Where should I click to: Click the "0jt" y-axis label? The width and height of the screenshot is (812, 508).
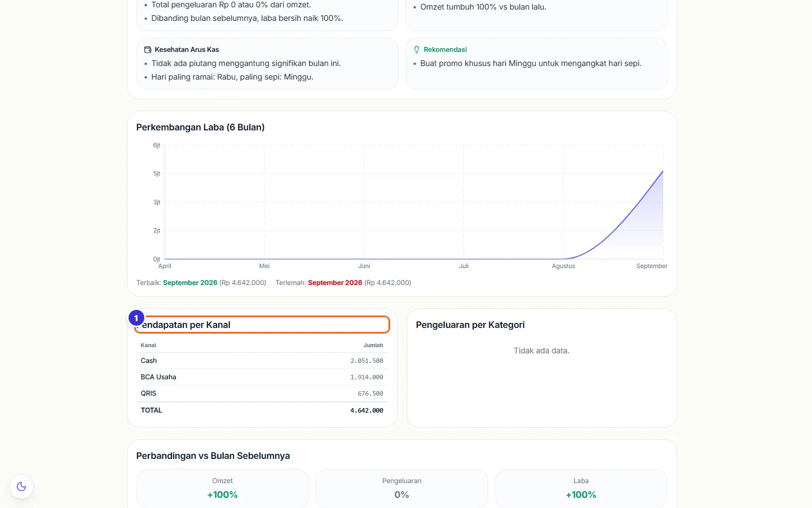click(157, 259)
